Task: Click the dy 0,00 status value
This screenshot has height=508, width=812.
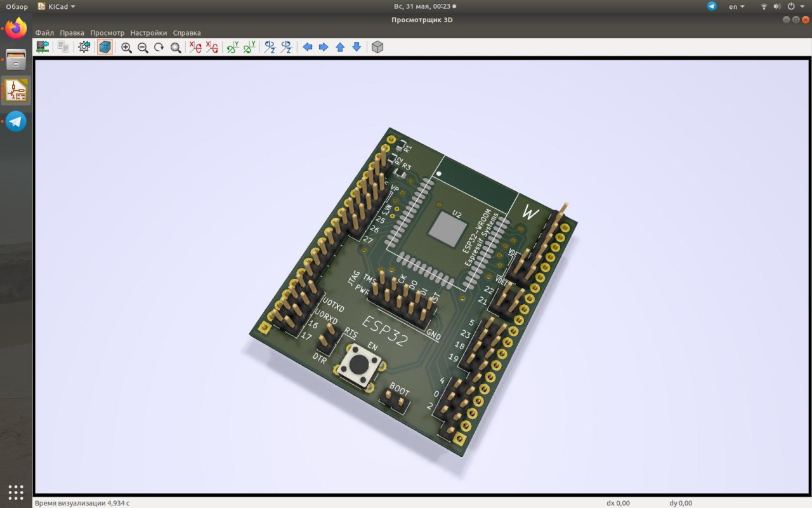Action: [681, 503]
